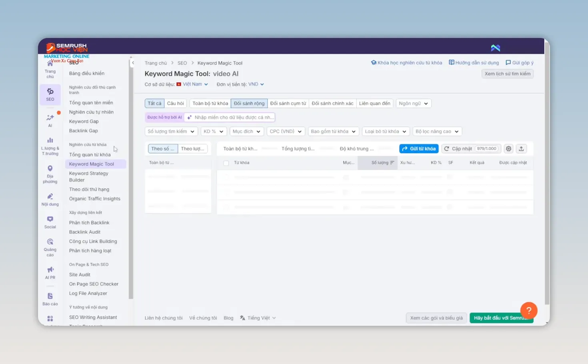Open the Số lượng tìm kiếm filter
Image resolution: width=588 pixels, height=364 pixels.
point(171,132)
